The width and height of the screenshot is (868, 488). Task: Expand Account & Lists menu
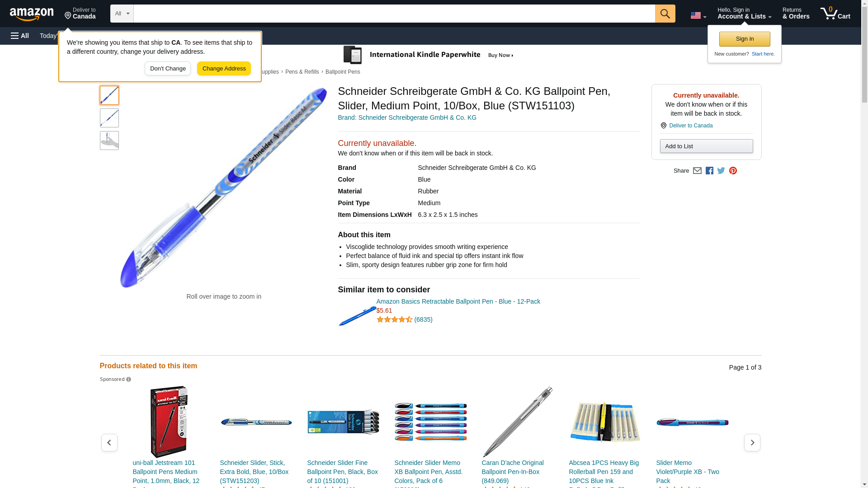[744, 14]
